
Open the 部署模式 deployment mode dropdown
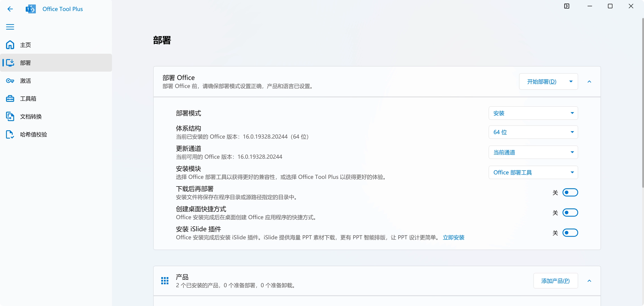click(533, 113)
